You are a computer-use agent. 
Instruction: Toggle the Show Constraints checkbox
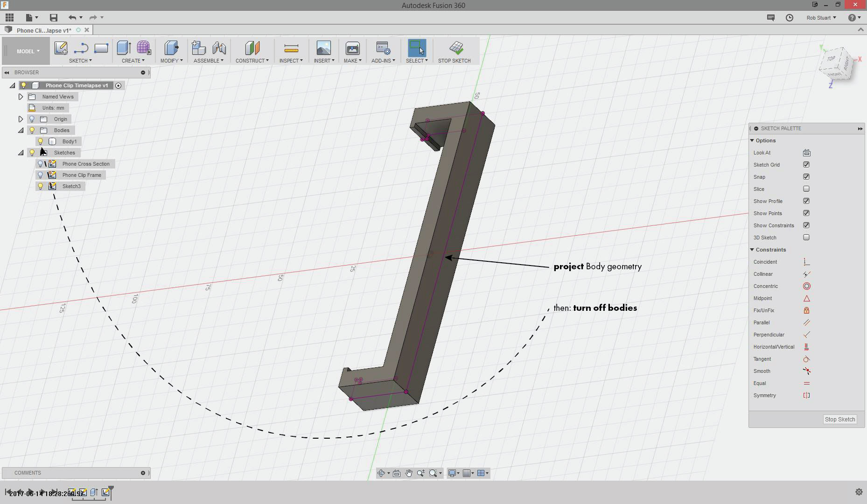click(806, 225)
